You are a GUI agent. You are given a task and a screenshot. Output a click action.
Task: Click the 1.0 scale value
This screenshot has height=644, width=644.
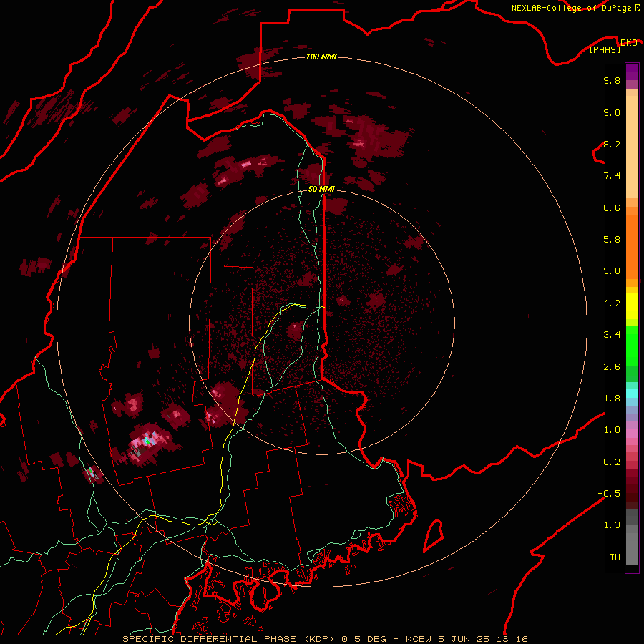coord(612,430)
